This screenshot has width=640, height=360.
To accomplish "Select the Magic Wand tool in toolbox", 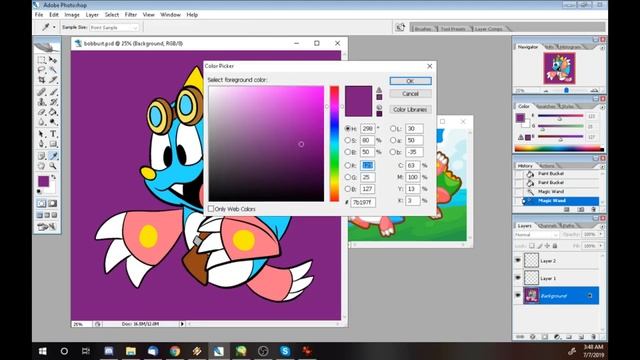I will tap(53, 70).
